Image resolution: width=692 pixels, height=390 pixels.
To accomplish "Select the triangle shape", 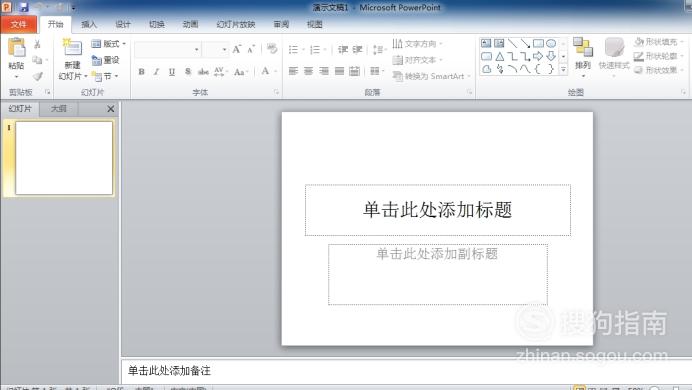I will coord(500,56).
